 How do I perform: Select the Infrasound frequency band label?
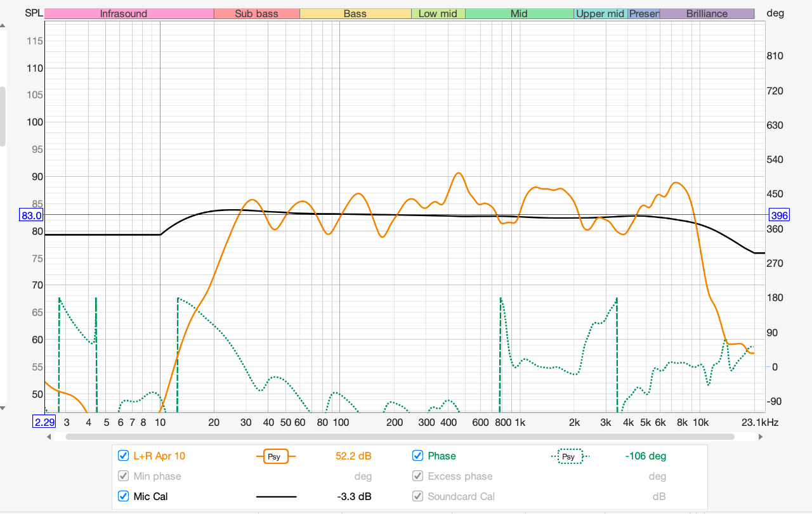coord(129,13)
